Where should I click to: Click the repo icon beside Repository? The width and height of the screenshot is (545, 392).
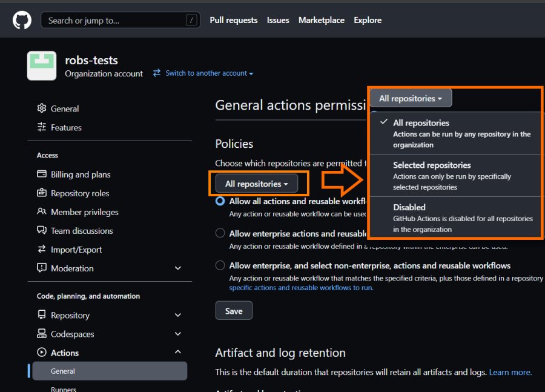click(x=42, y=315)
